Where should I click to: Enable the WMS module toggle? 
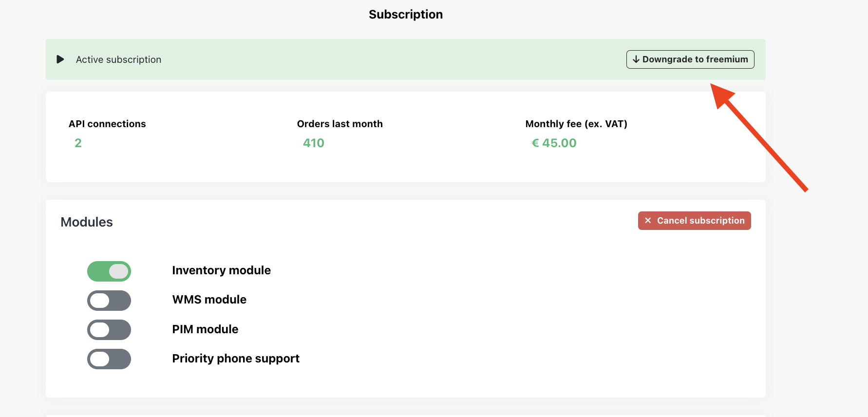(x=109, y=301)
